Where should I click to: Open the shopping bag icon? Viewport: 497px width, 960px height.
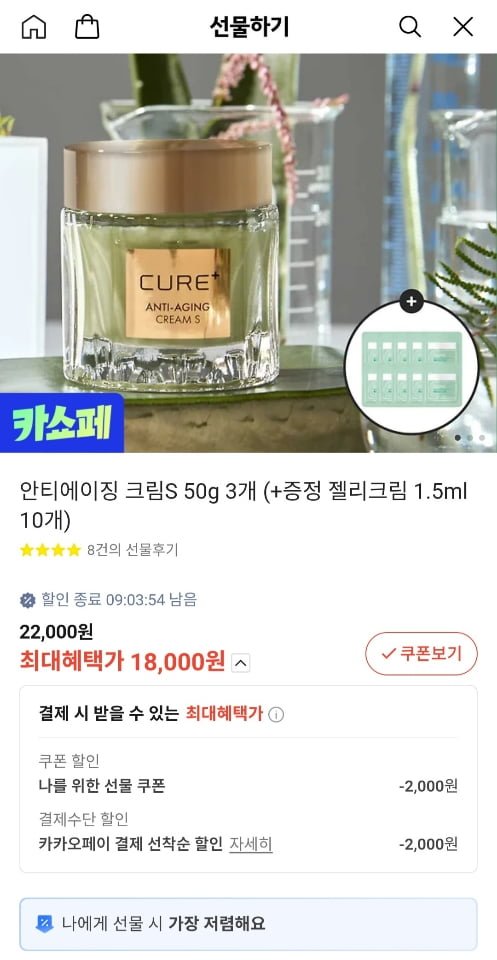pos(87,27)
